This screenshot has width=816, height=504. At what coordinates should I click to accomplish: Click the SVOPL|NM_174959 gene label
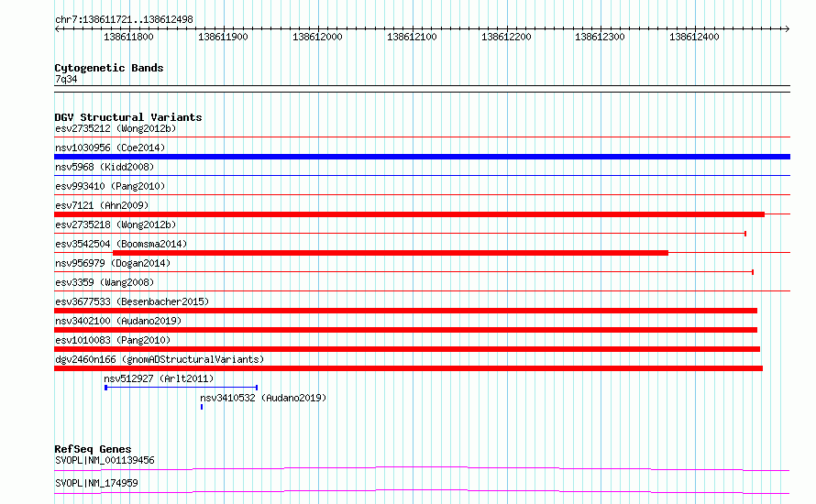tap(96, 483)
